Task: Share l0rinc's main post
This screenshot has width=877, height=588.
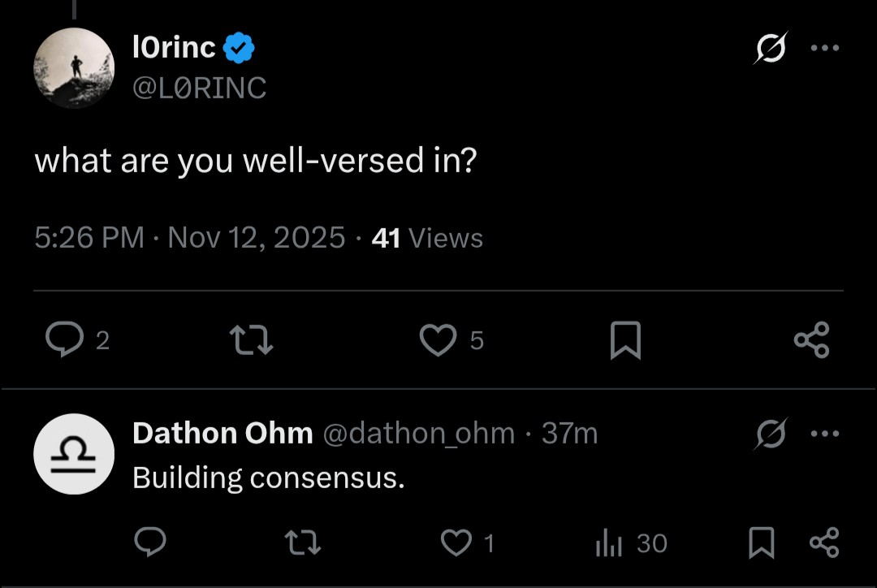Action: click(x=811, y=340)
